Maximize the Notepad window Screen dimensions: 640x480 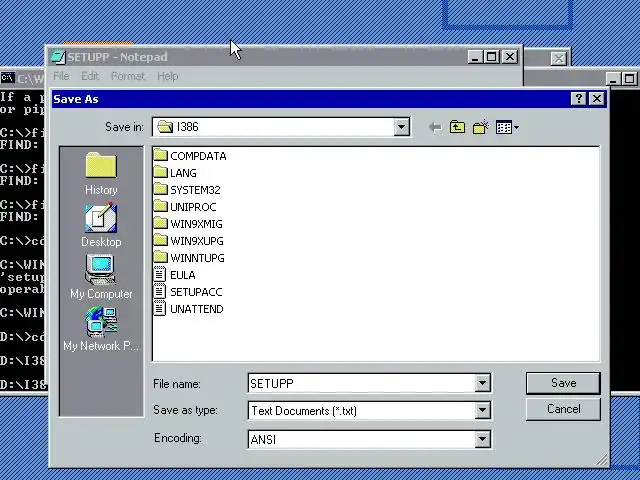pos(492,57)
